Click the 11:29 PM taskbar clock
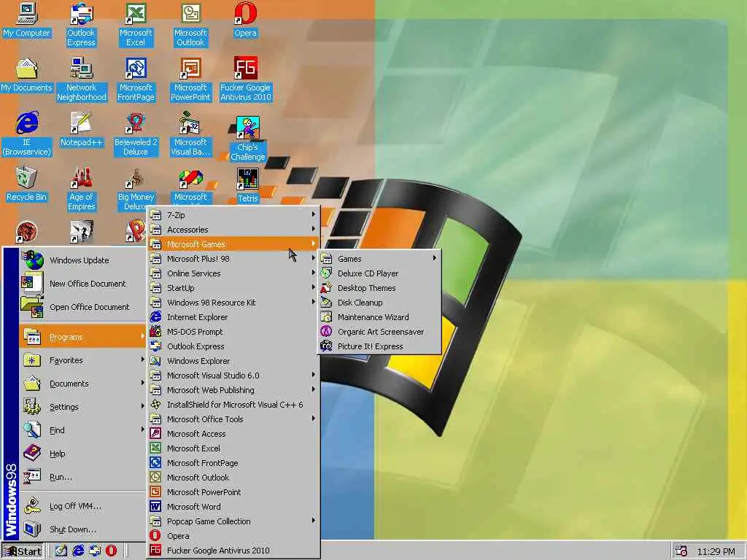Image resolution: width=747 pixels, height=560 pixels. tap(716, 551)
